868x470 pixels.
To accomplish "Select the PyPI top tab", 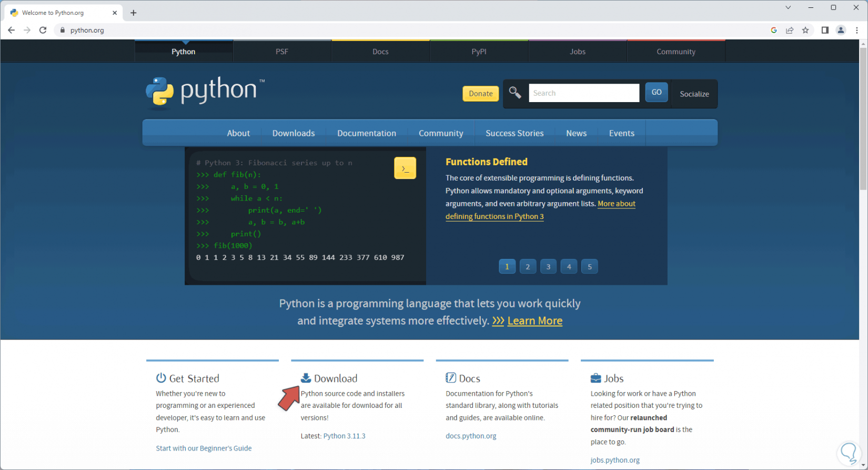I will (x=479, y=52).
